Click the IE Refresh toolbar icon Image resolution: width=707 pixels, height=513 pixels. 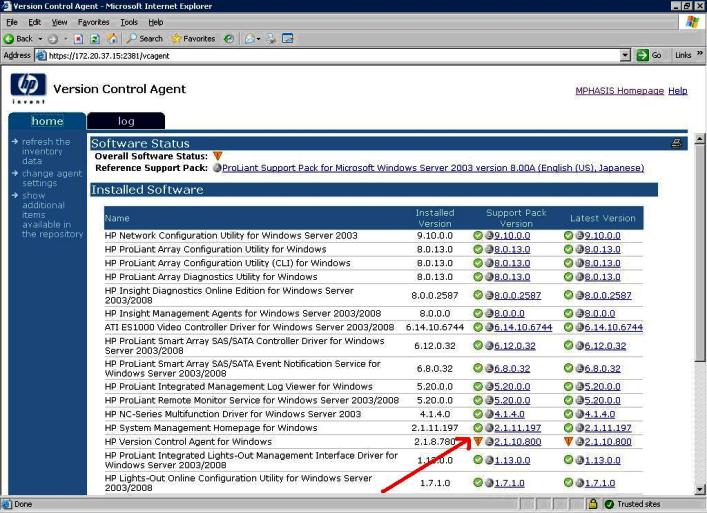pyautogui.click(x=95, y=38)
